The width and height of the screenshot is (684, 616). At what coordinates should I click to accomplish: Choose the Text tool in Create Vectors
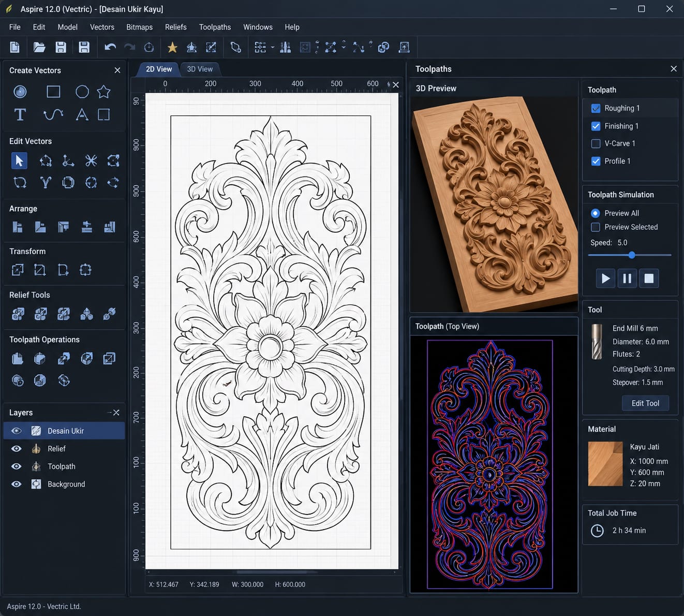[x=20, y=114]
